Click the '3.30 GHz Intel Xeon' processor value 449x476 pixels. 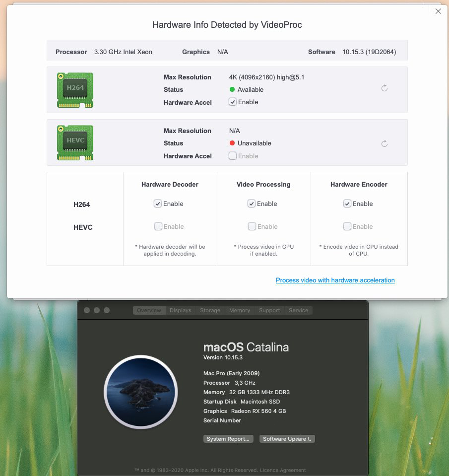tap(123, 52)
